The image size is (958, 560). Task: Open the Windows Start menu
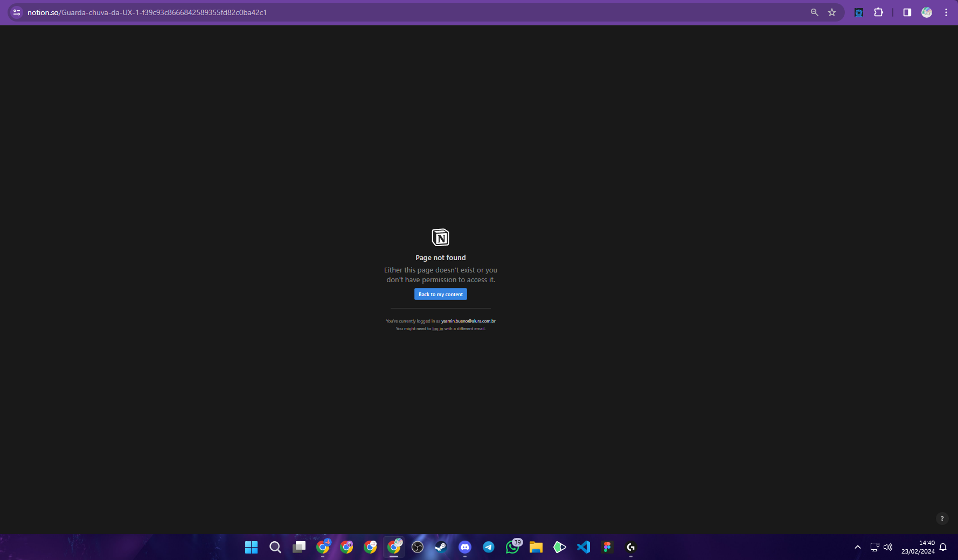coord(251,547)
